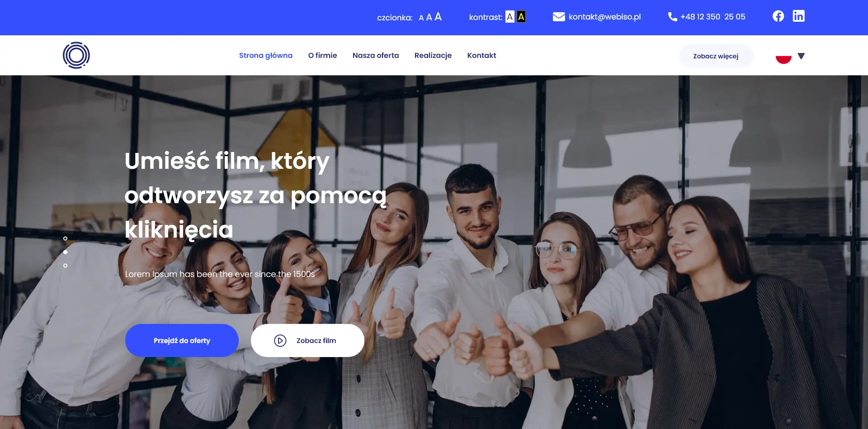Expand the language dropdown arrow
868x429 pixels.
point(801,56)
